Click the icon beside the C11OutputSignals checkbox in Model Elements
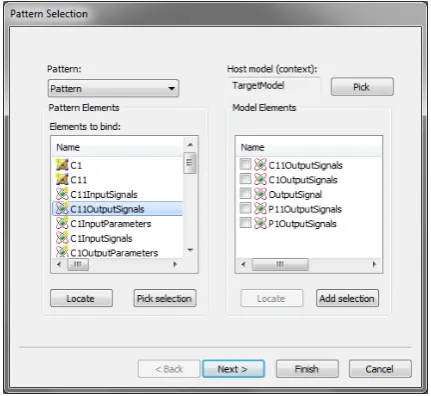 [260, 165]
